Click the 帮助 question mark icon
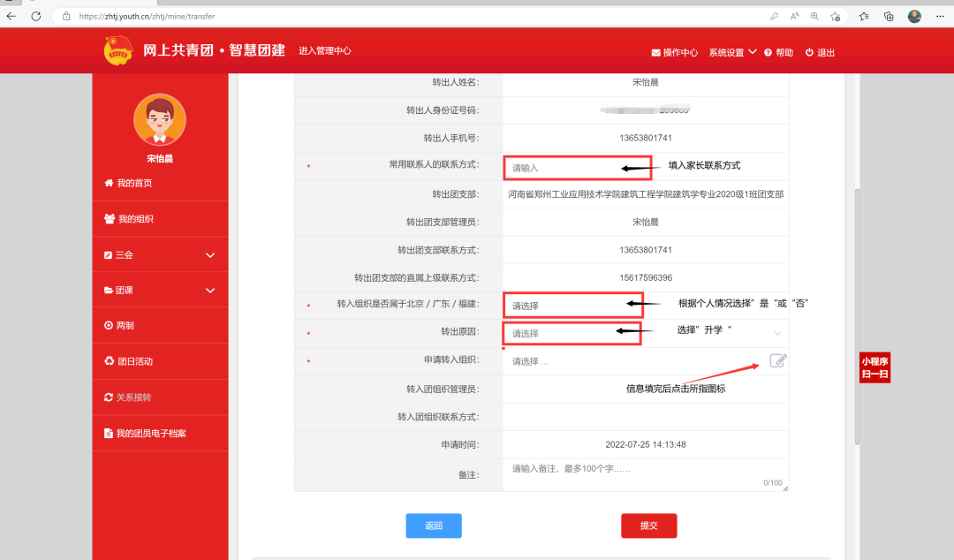The image size is (954, 560). (x=768, y=53)
